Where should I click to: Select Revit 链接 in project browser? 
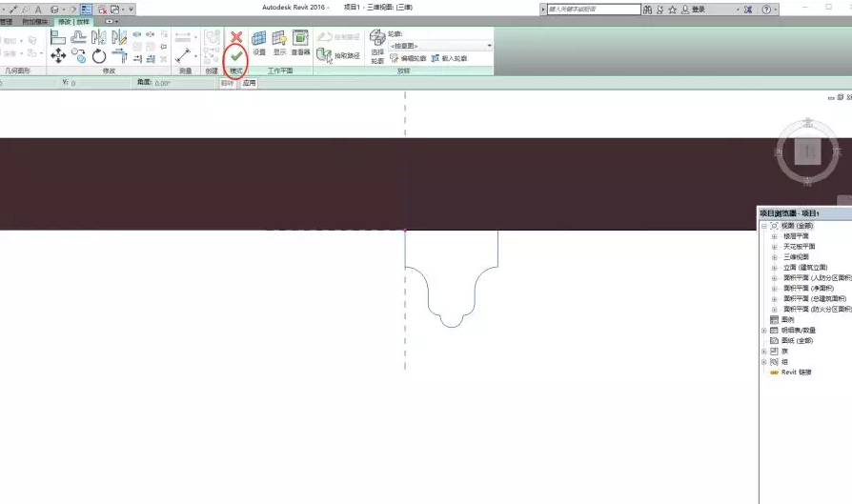[796, 372]
